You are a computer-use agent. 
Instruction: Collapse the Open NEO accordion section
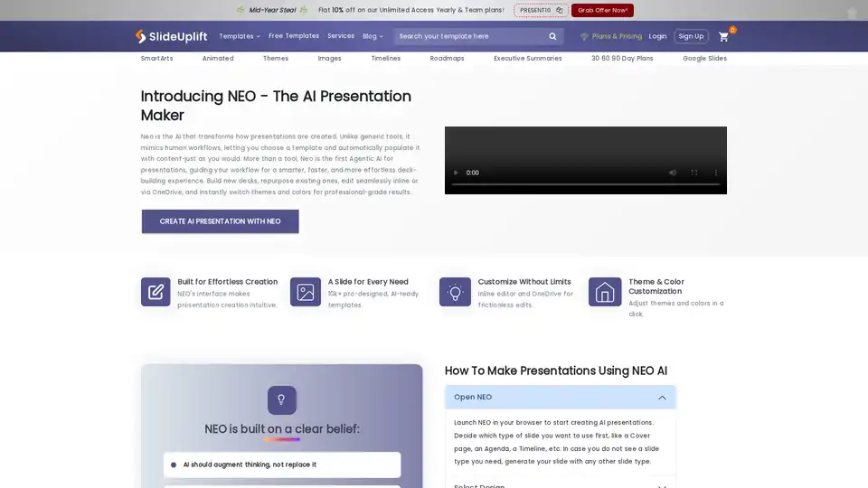pyautogui.click(x=662, y=398)
